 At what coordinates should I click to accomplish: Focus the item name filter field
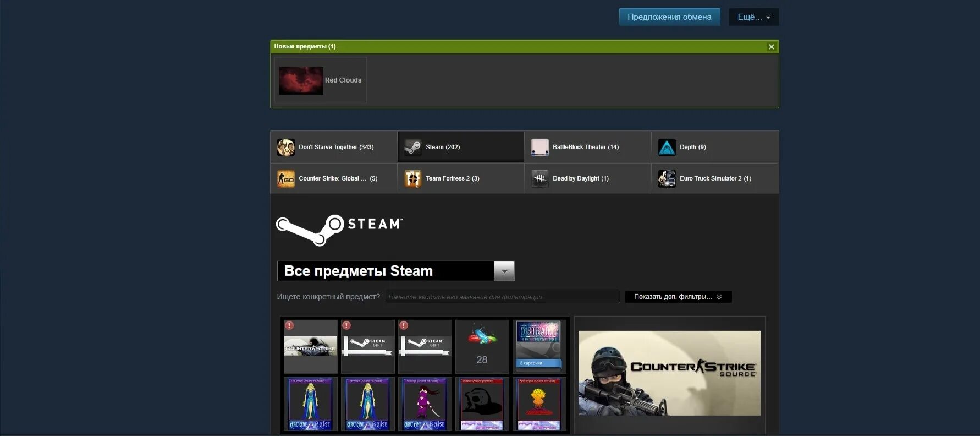(x=503, y=297)
